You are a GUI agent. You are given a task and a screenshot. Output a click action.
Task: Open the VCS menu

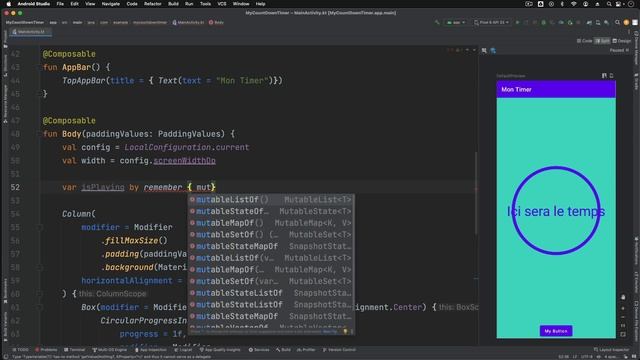(222, 4)
